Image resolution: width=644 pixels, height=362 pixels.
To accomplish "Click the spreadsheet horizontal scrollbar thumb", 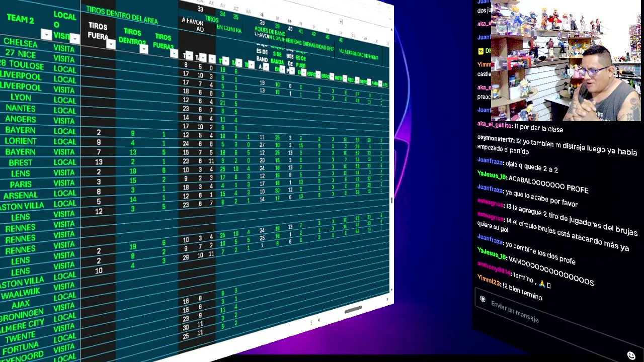I will [x=353, y=310].
